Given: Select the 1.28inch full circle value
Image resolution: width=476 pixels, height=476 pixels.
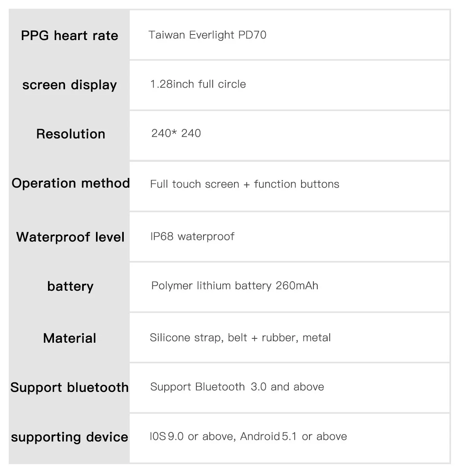Looking at the screenshot, I should click(198, 84).
